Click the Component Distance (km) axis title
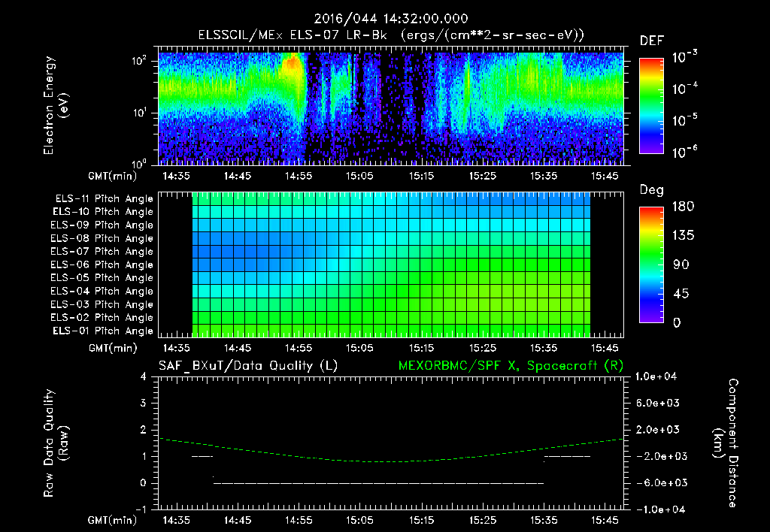 click(726, 443)
